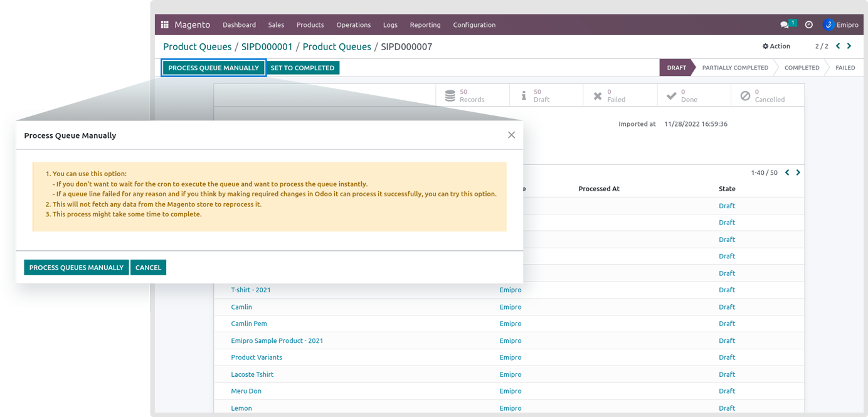
Task: Open the 50 Draft info stat
Action: click(524, 95)
